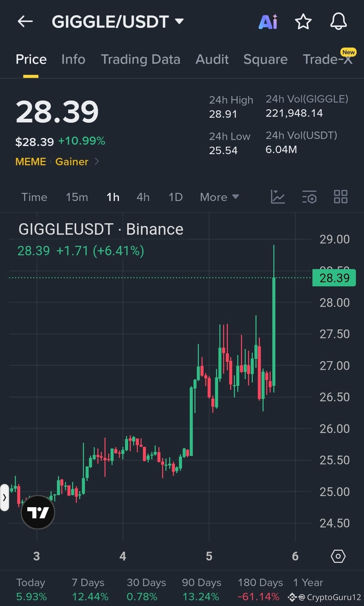This screenshot has width=364, height=606.
Task: Select the 1h interval
Action: click(113, 197)
